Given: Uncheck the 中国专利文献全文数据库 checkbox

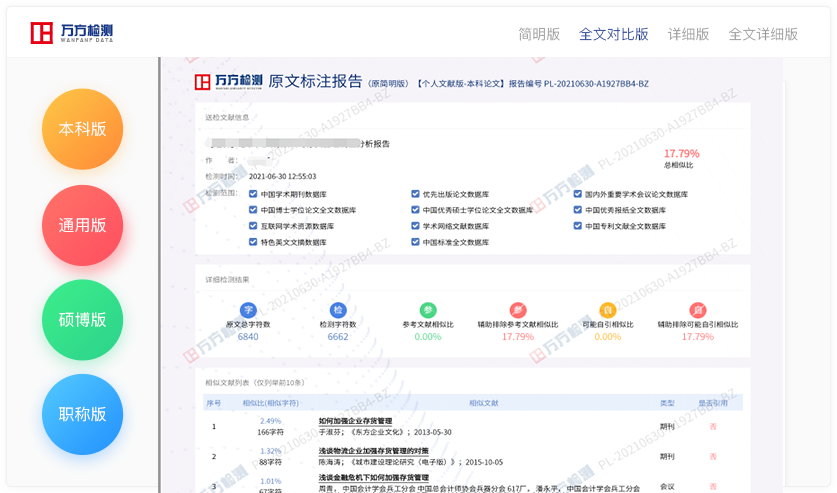Looking at the screenshot, I should click(578, 226).
